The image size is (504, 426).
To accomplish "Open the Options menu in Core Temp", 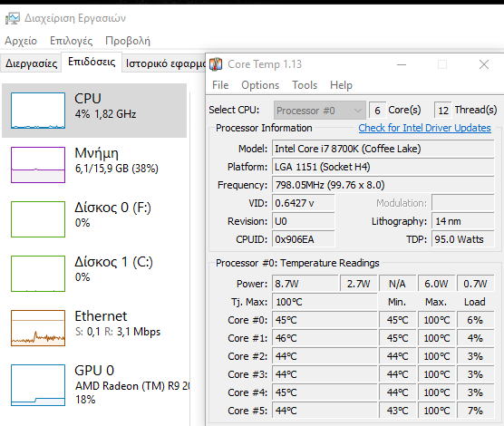I will point(260,85).
